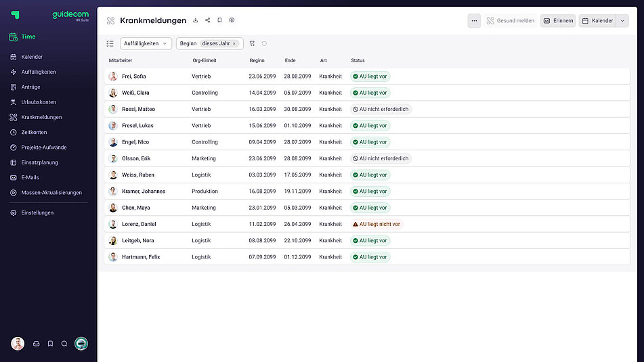Sort the table by Beginn column header
Screen dimensions: 644x362
[257, 61]
